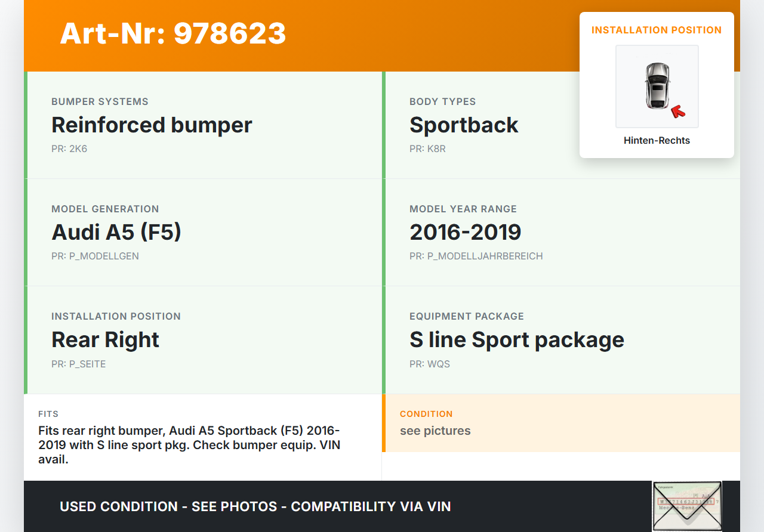Click the red arrow marking rear-right position
This screenshot has height=532, width=764.
(x=677, y=111)
